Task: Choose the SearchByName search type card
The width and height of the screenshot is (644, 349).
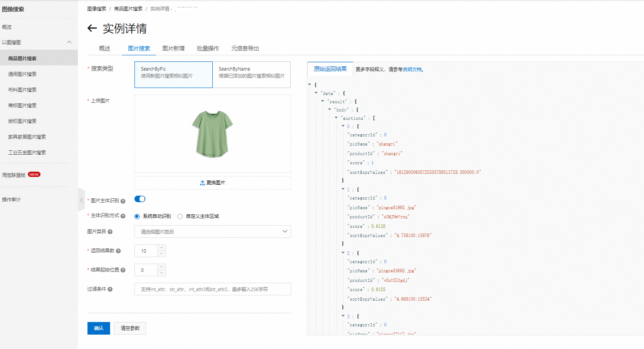Action: 252,75
